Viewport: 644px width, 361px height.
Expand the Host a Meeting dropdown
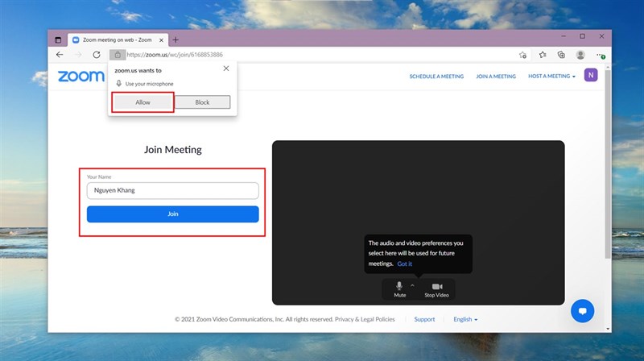(551, 77)
